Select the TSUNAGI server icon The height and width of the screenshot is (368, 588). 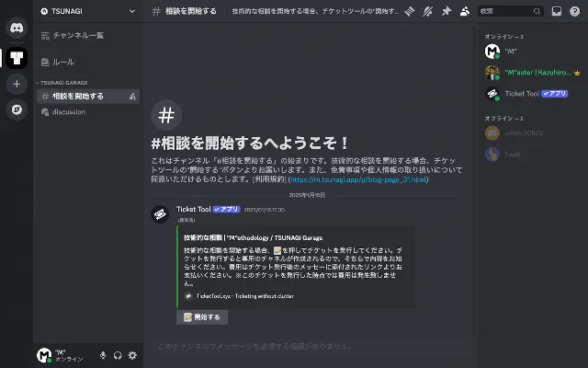tap(17, 58)
